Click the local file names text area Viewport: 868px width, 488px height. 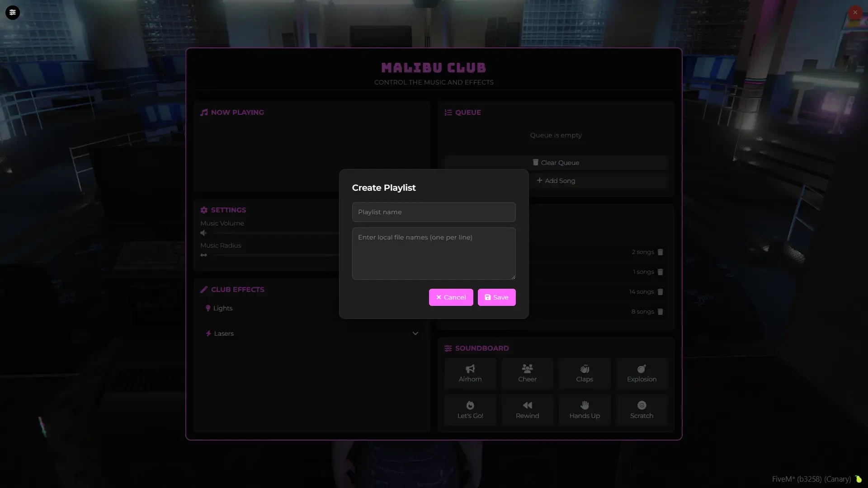434,253
